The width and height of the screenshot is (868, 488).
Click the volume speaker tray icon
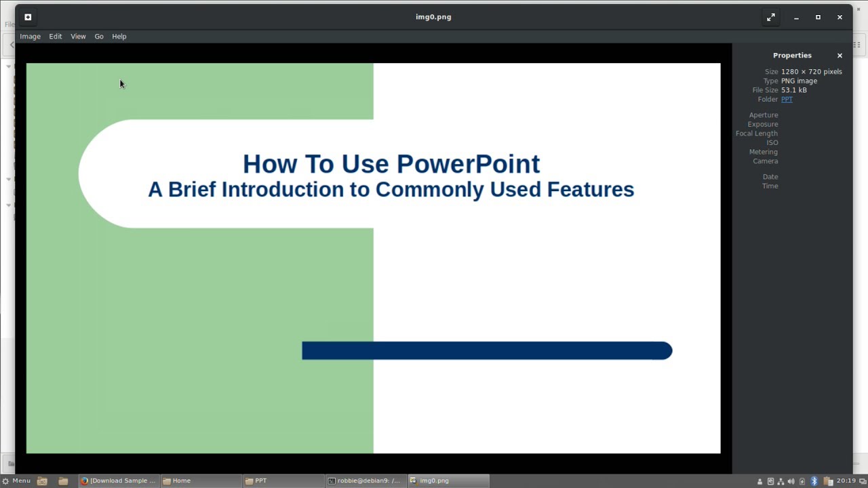[x=791, y=481]
